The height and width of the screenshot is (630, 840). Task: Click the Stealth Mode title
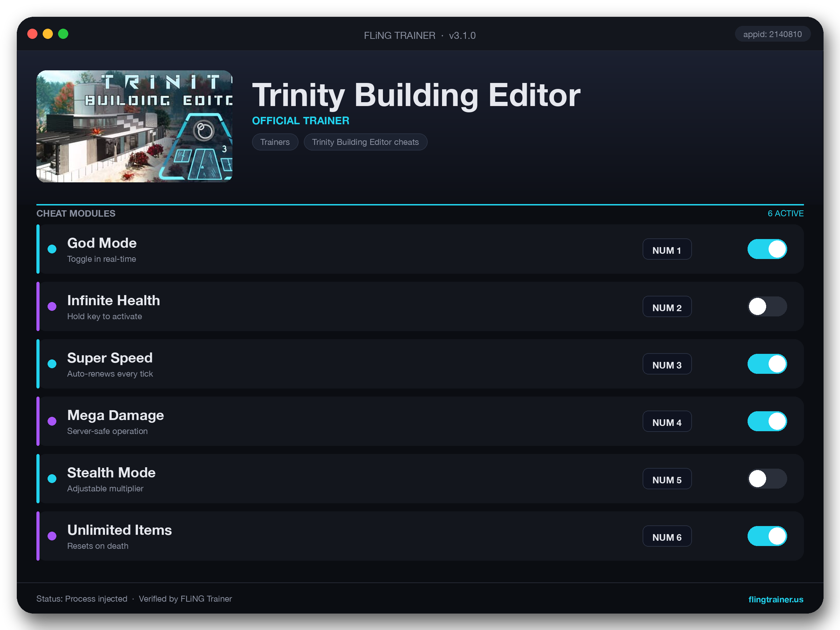tap(111, 472)
